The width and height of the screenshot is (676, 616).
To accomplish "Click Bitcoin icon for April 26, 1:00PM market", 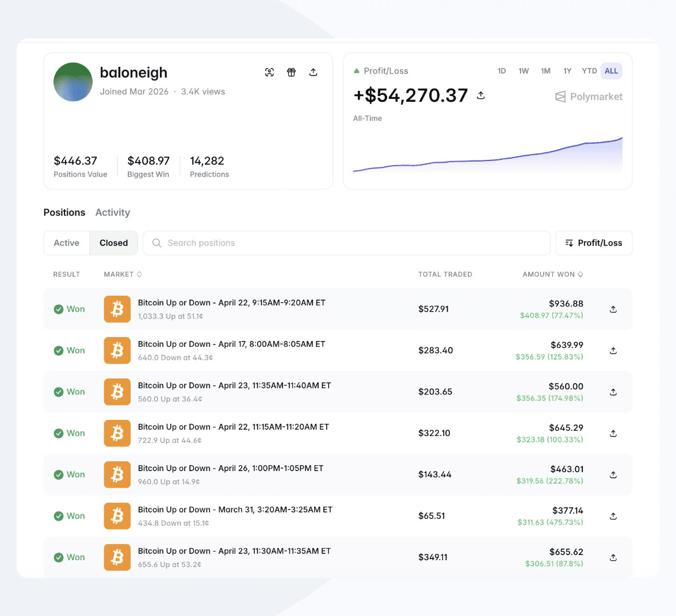I will click(117, 475).
